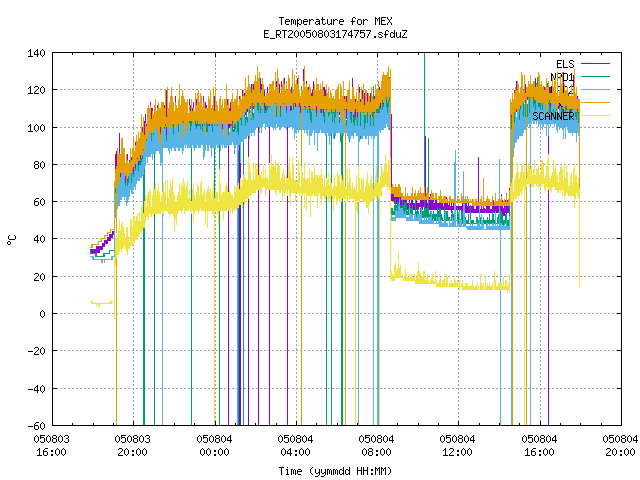The width and height of the screenshot is (640, 480).
Task: Click the '08:00' x-axis time label
Action: pos(377,452)
